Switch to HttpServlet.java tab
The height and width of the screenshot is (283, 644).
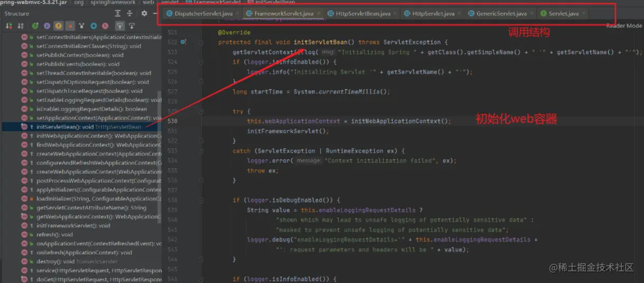[433, 13]
